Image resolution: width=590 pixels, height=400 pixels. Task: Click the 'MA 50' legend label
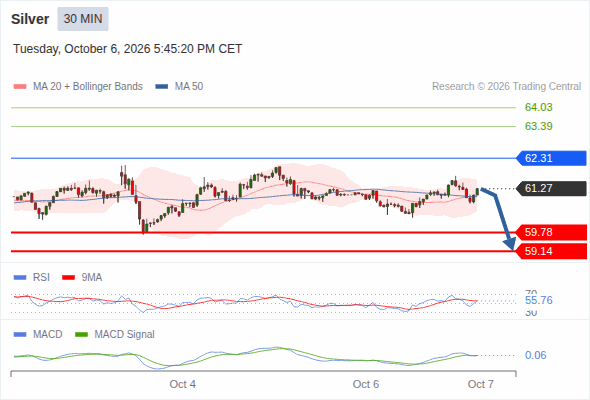click(189, 87)
